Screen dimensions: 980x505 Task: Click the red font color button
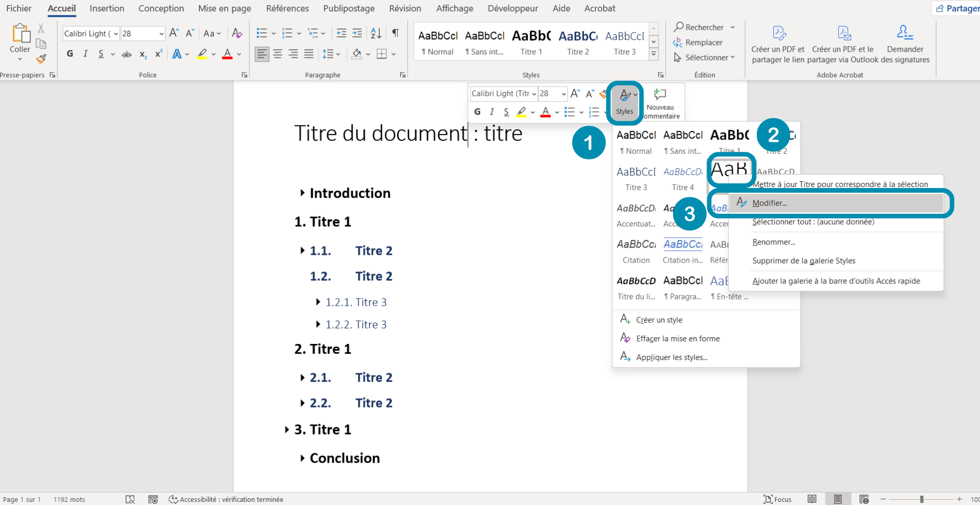[x=227, y=54]
